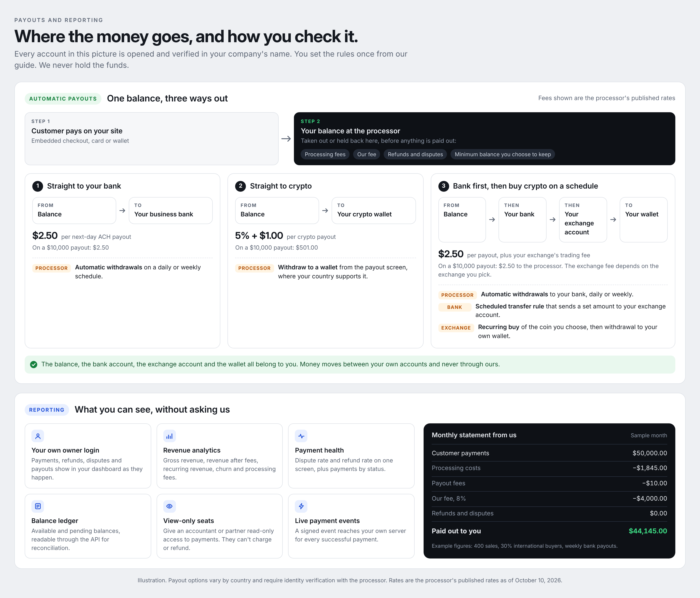Click the Customer payments $50,000.00 amount
The width and height of the screenshot is (700, 598).
click(650, 453)
